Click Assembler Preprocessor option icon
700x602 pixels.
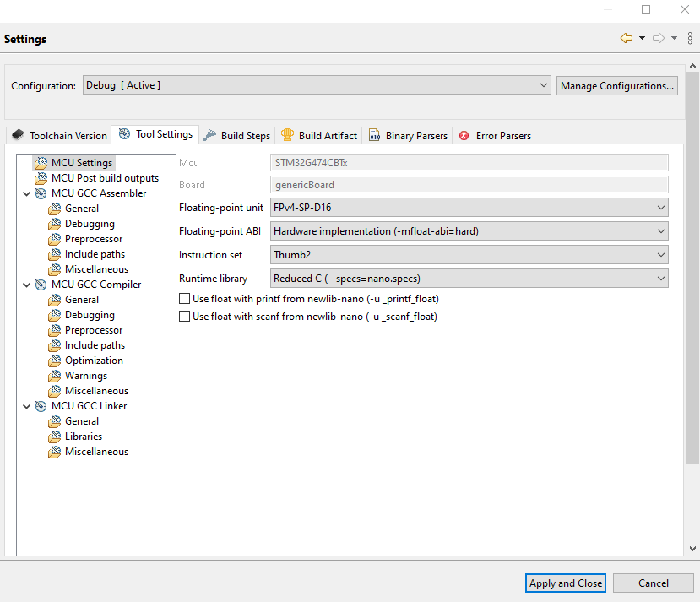55,239
